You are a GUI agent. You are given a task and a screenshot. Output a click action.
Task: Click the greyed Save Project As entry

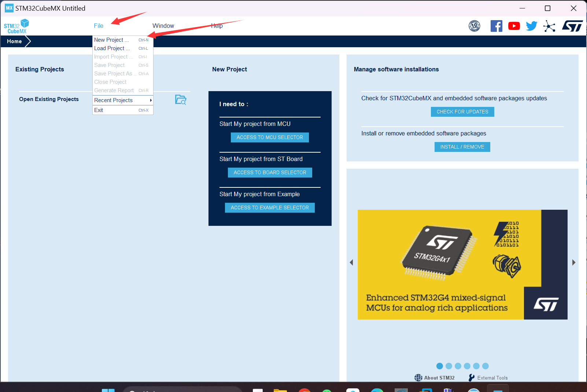click(123, 74)
